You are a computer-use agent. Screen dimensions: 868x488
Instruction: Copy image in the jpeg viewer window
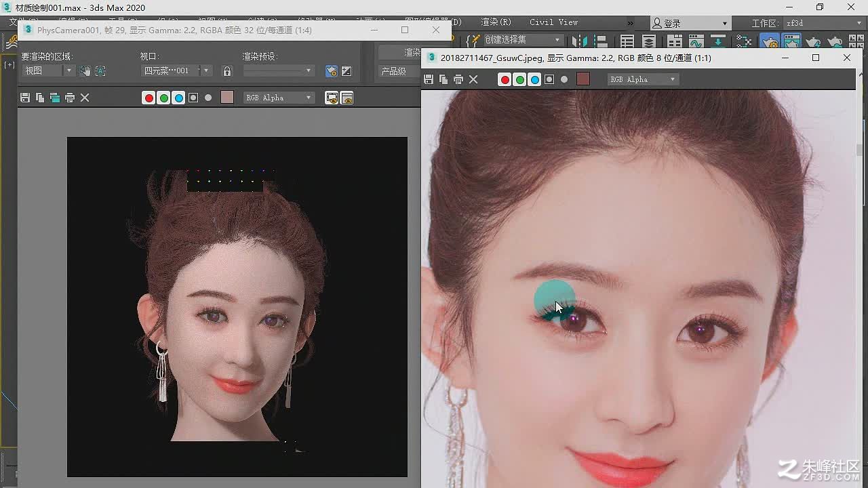point(443,79)
